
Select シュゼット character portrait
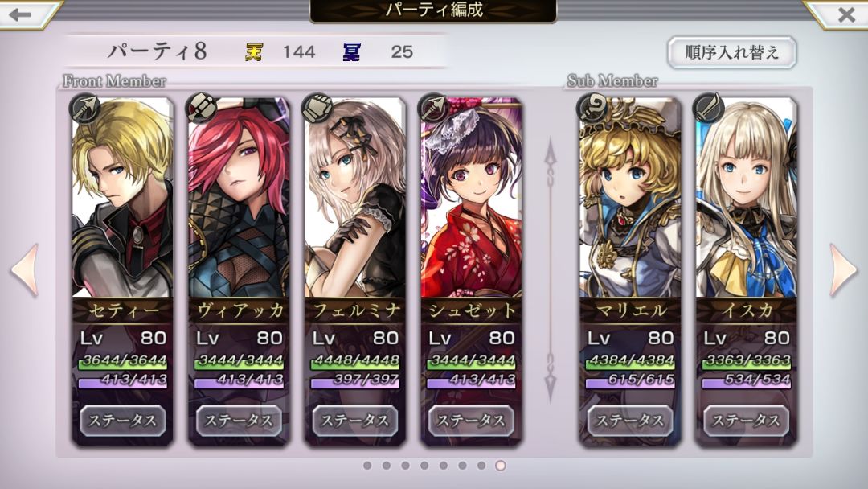click(471, 198)
